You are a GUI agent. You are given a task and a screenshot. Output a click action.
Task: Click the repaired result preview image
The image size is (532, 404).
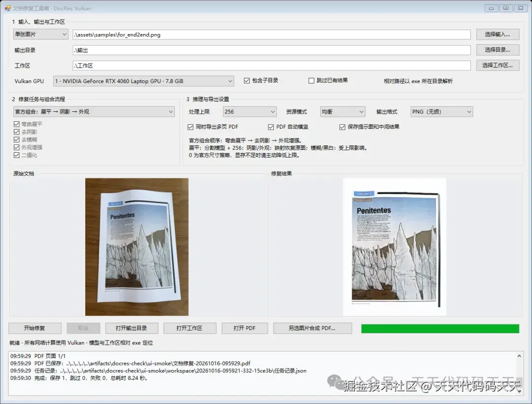[x=395, y=247]
